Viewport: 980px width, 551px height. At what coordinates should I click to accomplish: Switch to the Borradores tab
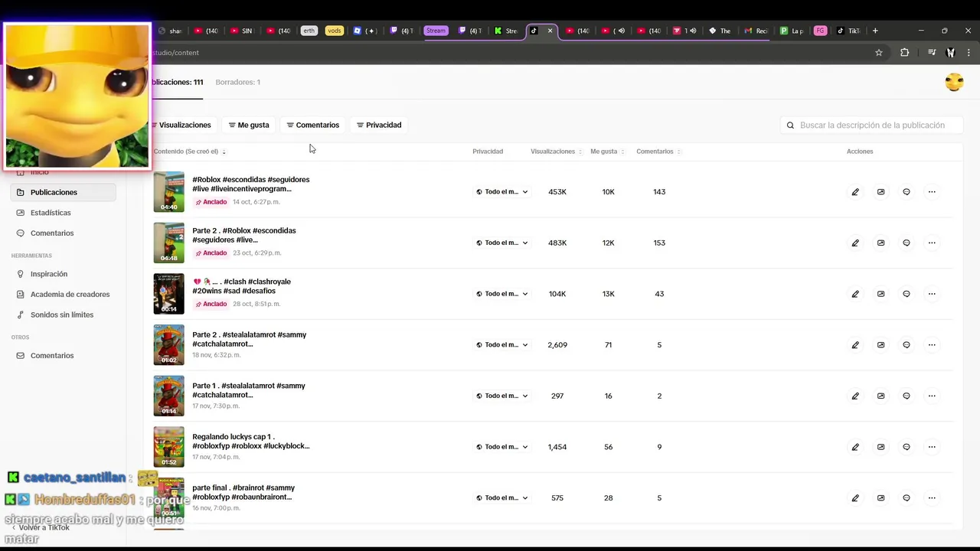click(237, 82)
